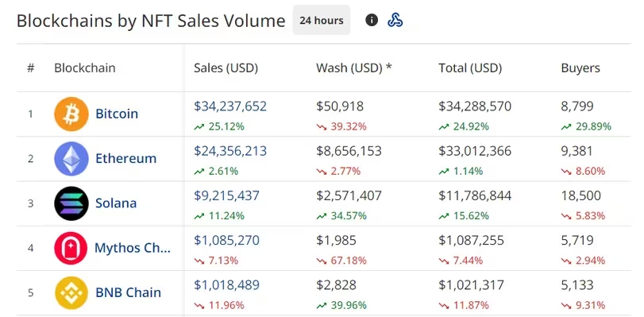
Task: Click the green trend arrow under Bitcoin sales
Action: click(x=199, y=127)
